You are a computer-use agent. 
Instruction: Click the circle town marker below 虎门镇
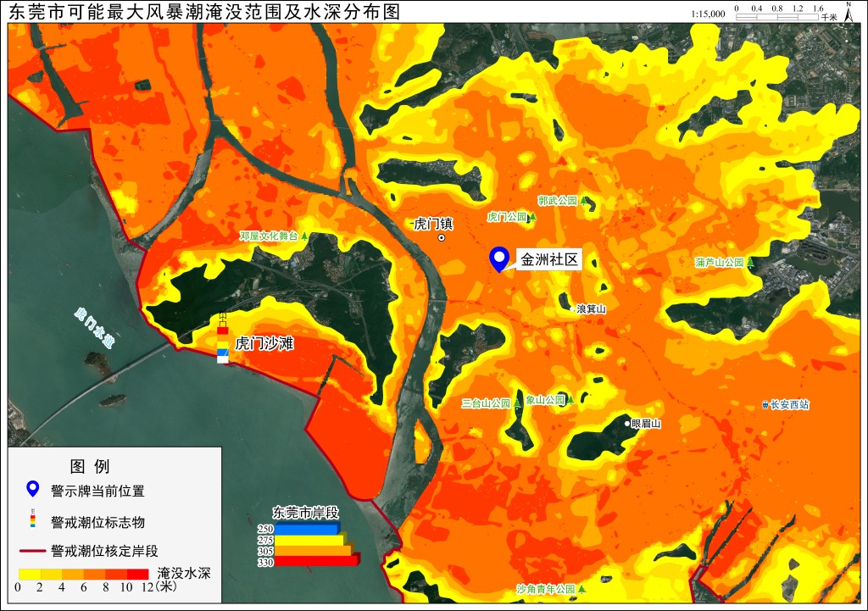click(x=441, y=238)
